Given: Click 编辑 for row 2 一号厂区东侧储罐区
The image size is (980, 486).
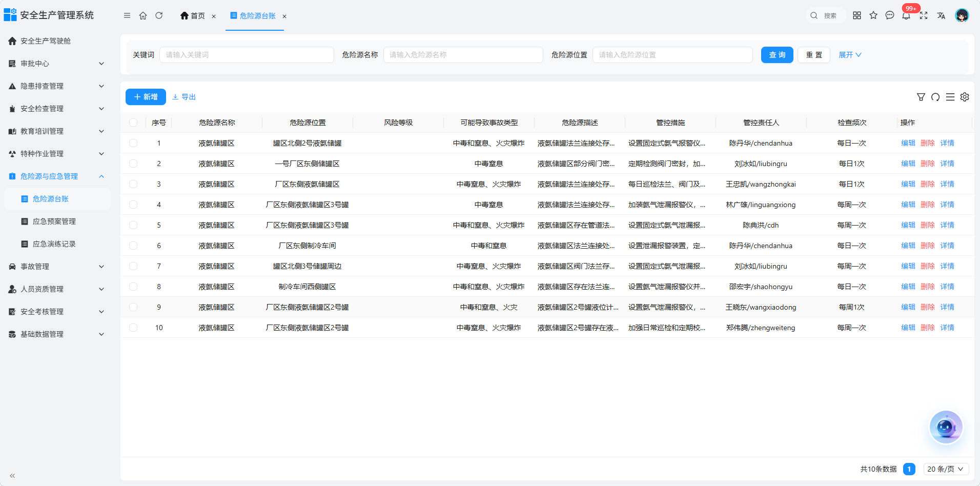Looking at the screenshot, I should coord(908,164).
